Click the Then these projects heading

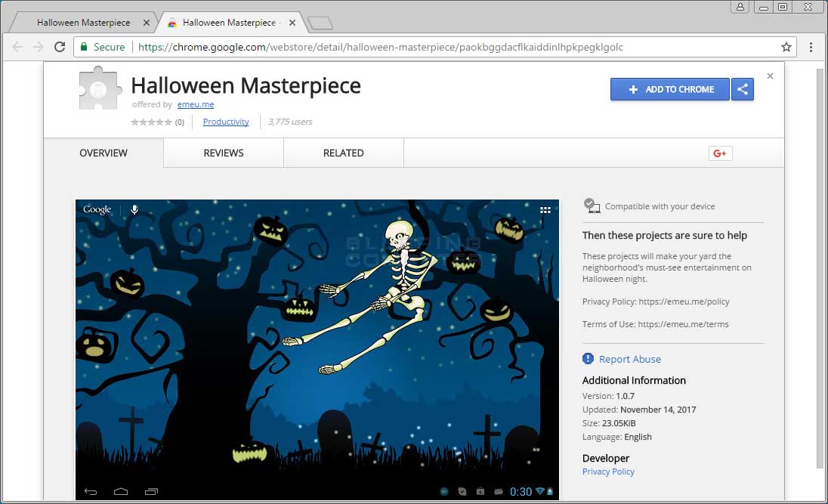tap(664, 235)
